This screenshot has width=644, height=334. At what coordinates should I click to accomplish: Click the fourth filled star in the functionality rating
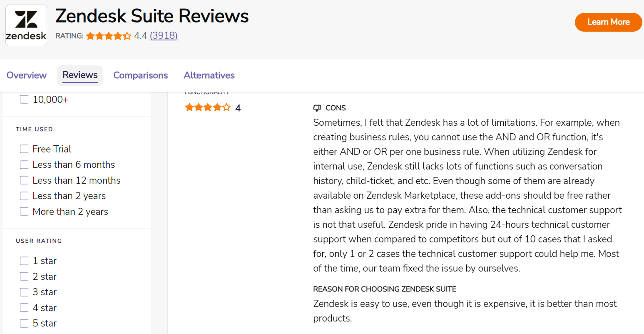coord(216,107)
